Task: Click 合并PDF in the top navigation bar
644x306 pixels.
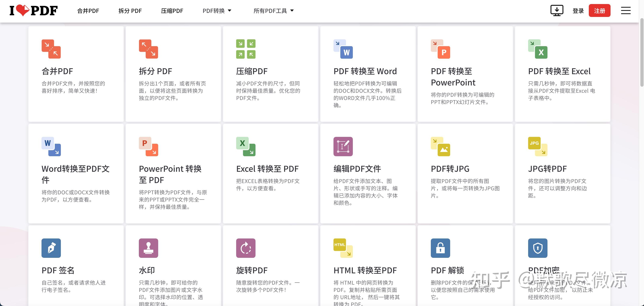Action: [x=88, y=11]
